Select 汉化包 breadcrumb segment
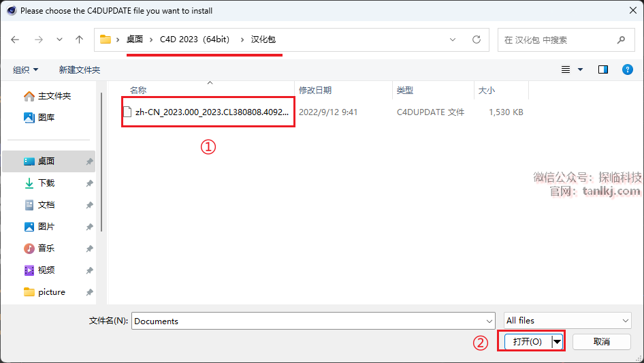Image resolution: width=644 pixels, height=363 pixels. 263,40
